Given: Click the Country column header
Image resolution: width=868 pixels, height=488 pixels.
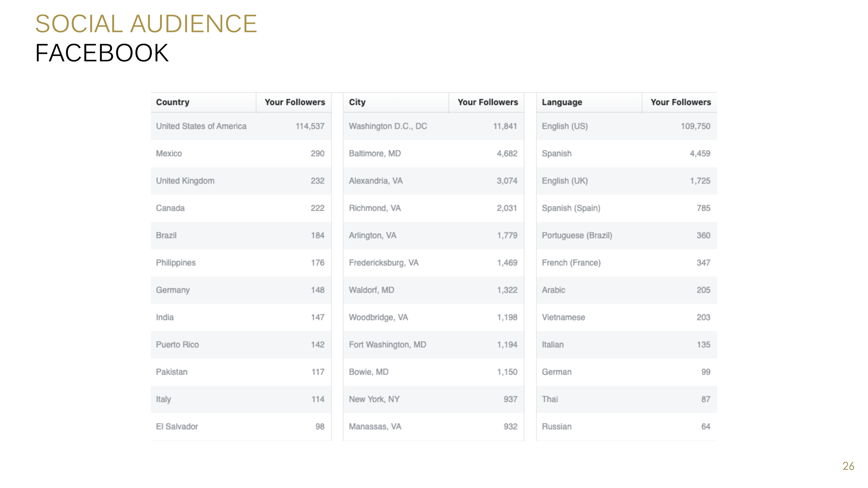Looking at the screenshot, I should coord(173,102).
